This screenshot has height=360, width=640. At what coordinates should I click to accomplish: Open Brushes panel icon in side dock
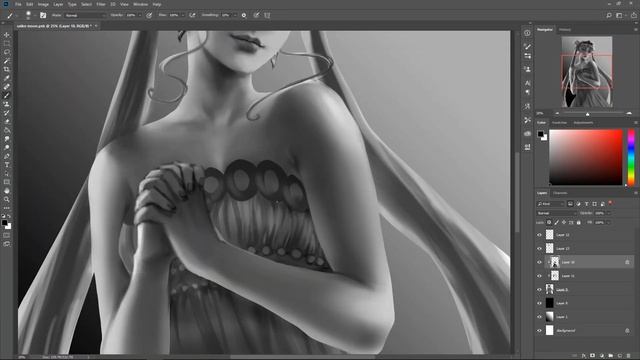point(527,47)
